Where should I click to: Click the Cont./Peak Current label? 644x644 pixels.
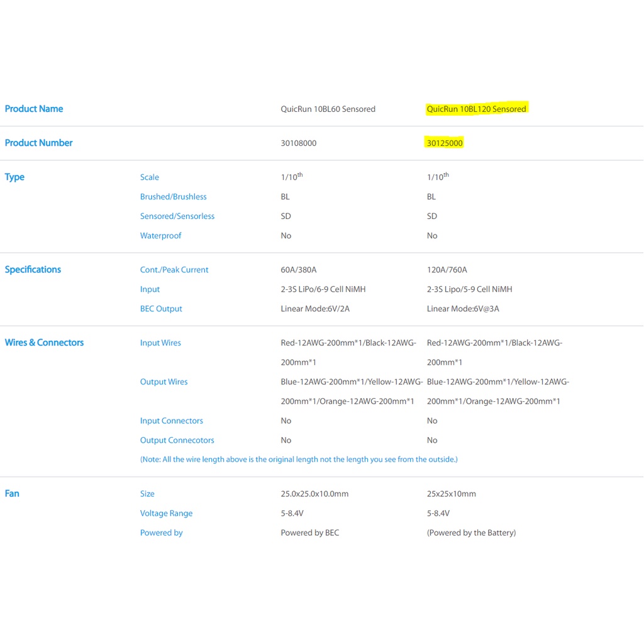point(174,270)
